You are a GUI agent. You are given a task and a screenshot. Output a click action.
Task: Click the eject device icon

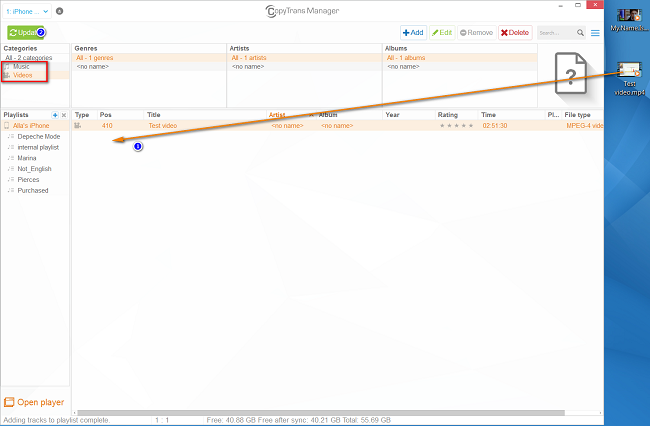click(59, 11)
